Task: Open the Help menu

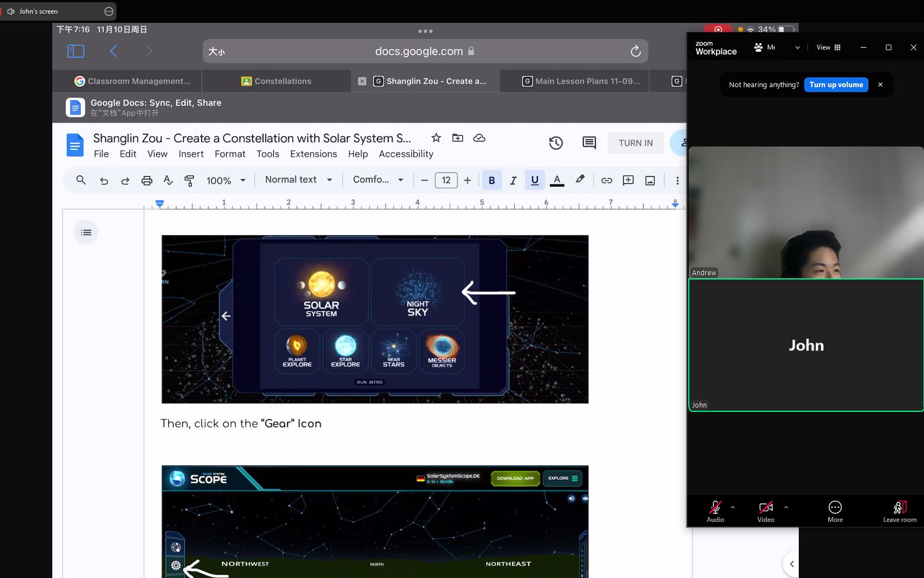Action: tap(358, 154)
